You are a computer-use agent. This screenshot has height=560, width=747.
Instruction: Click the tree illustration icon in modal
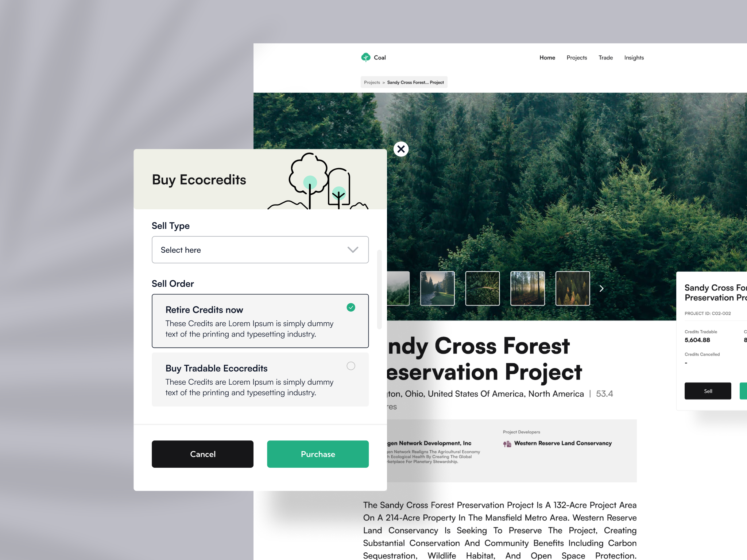(321, 179)
